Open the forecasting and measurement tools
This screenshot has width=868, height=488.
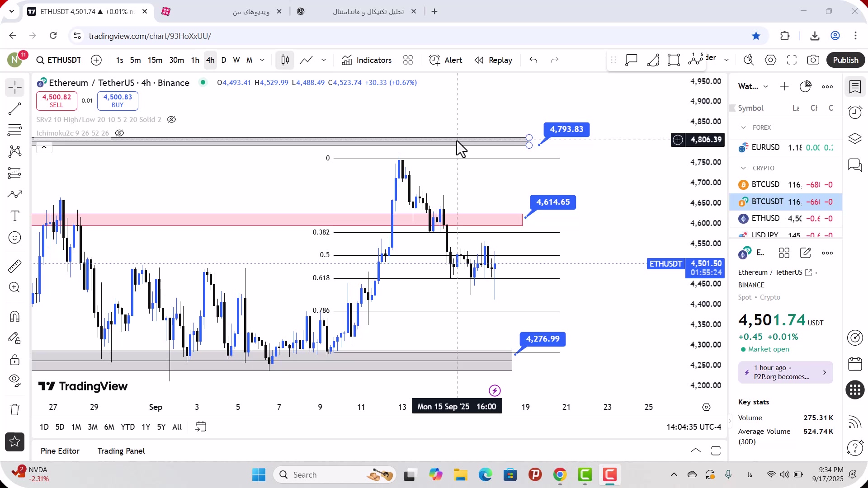[x=14, y=173]
